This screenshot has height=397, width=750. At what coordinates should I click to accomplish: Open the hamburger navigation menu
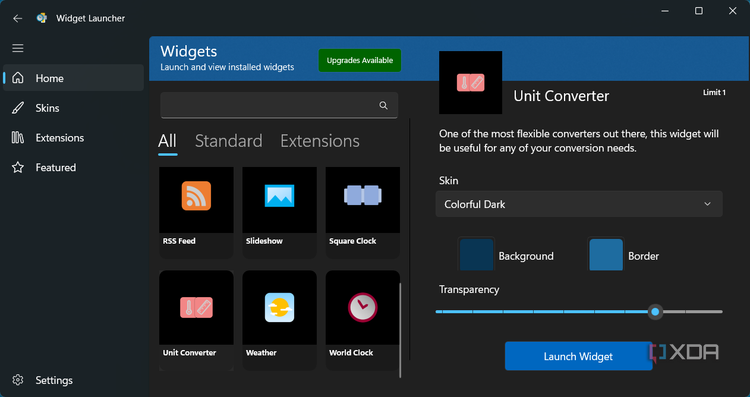pyautogui.click(x=18, y=48)
